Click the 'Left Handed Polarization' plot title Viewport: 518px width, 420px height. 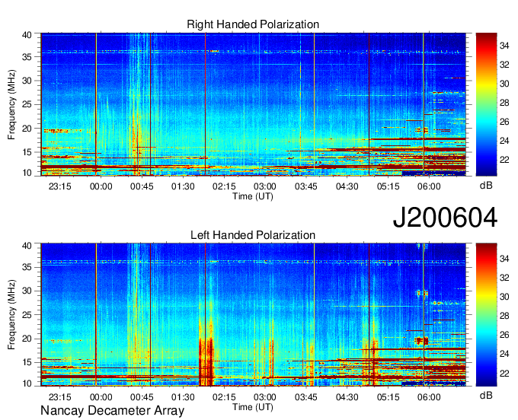(253, 235)
